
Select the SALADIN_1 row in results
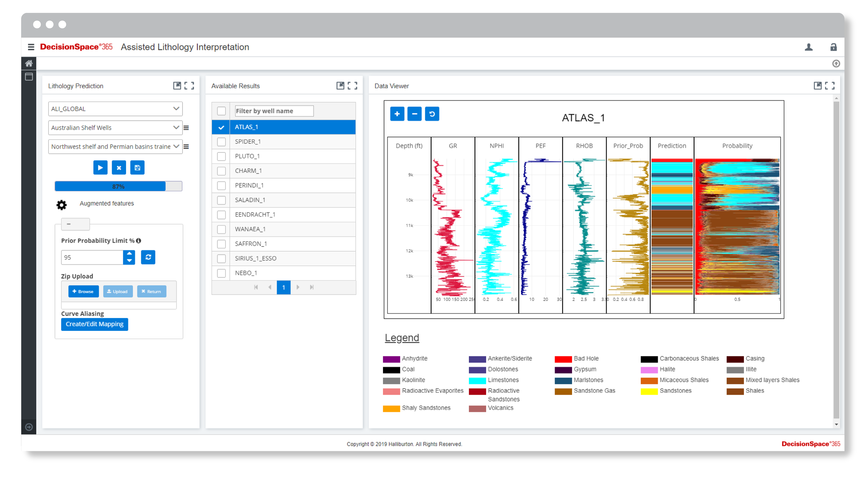coord(250,200)
